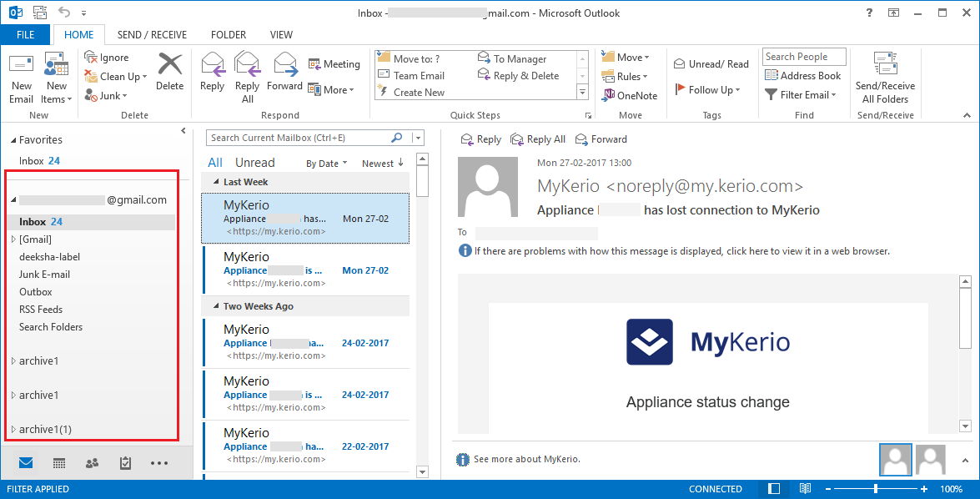Open the Move dropdown in ribbon

(x=625, y=57)
